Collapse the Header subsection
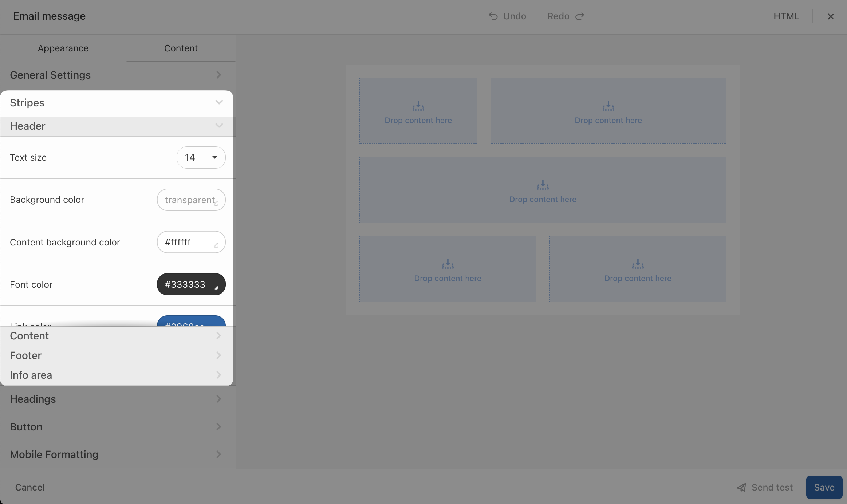847x504 pixels. click(x=218, y=126)
